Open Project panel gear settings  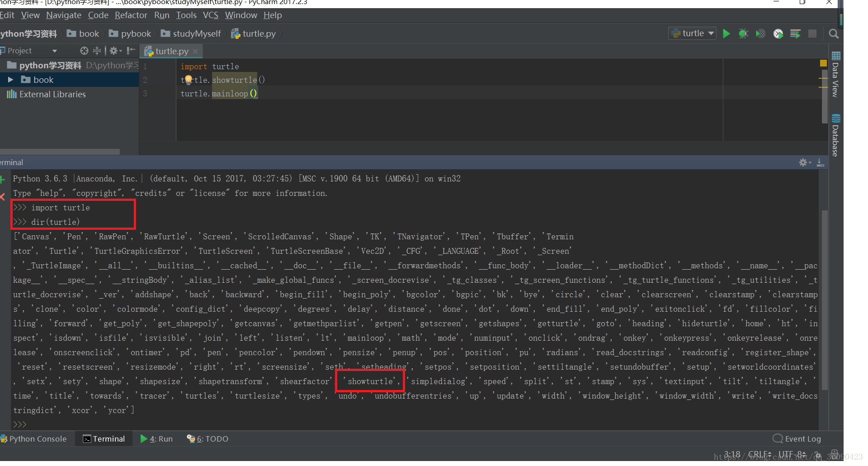[x=115, y=51]
